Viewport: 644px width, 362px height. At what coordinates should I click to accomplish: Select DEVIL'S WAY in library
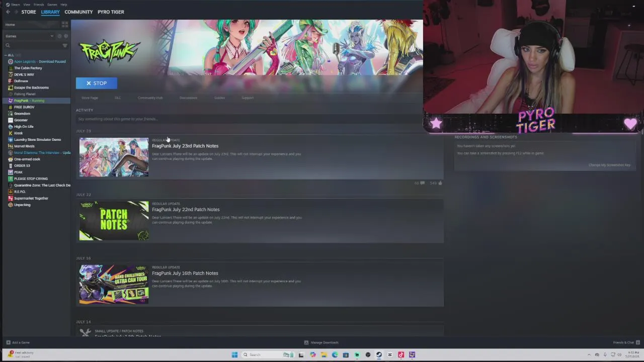click(x=24, y=74)
